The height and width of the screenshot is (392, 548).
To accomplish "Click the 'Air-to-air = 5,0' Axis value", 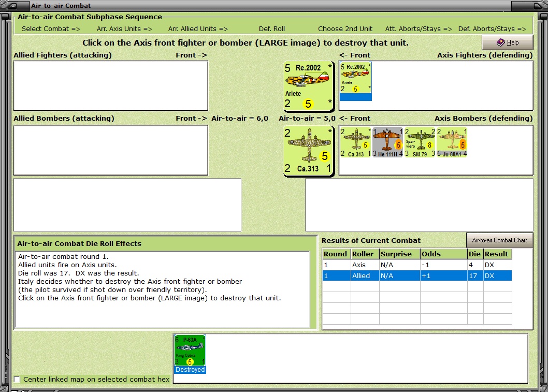I will (x=307, y=119).
